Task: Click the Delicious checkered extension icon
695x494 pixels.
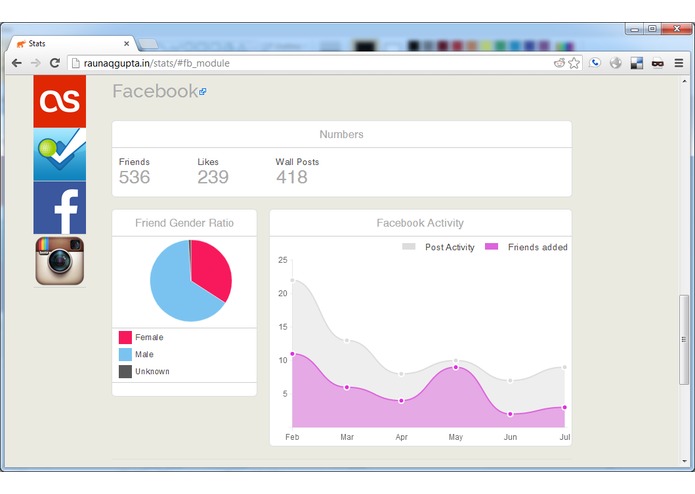Action: (x=637, y=63)
